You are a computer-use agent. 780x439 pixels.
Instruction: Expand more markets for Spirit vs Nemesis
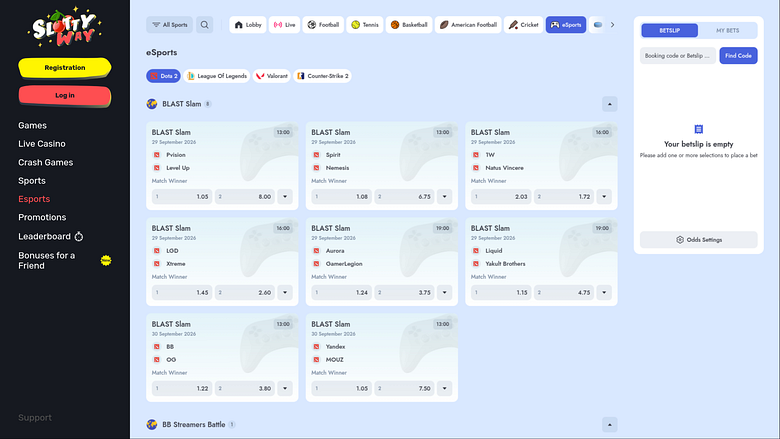[x=445, y=197]
